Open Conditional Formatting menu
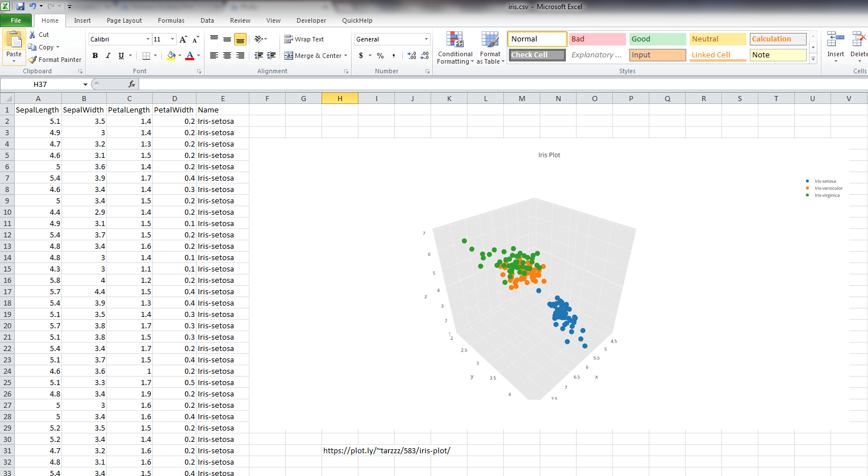Image resolution: width=868 pixels, height=476 pixels. 455,48
